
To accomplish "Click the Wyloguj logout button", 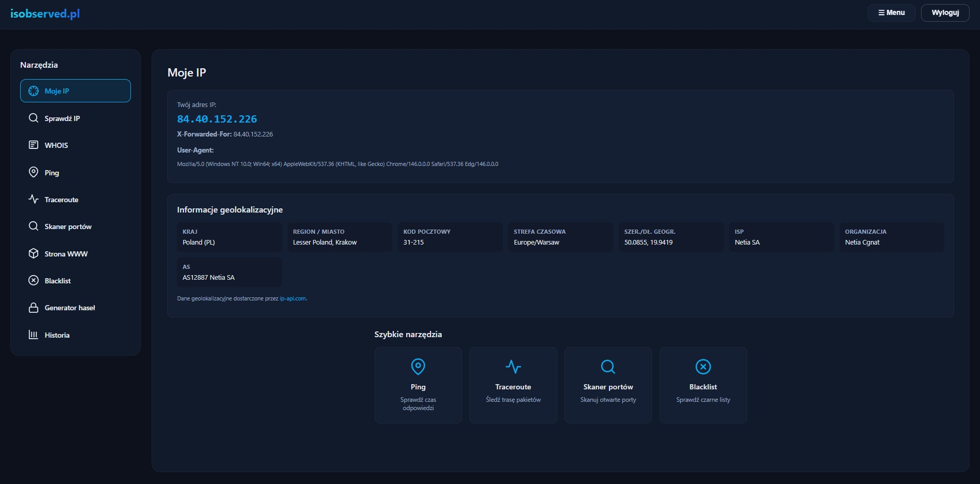I will (945, 12).
